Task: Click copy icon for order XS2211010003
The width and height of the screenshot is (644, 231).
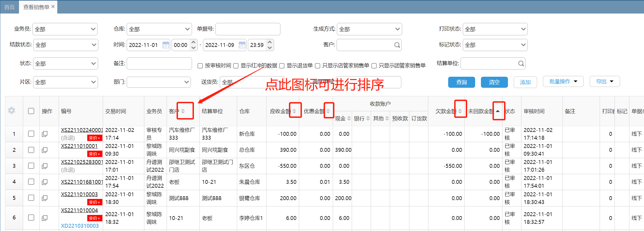Action: (x=45, y=198)
